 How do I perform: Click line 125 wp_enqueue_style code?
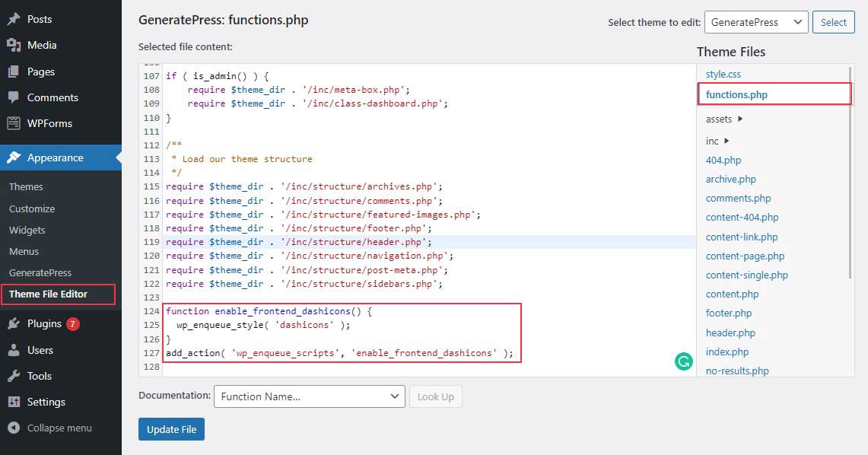[x=263, y=325]
